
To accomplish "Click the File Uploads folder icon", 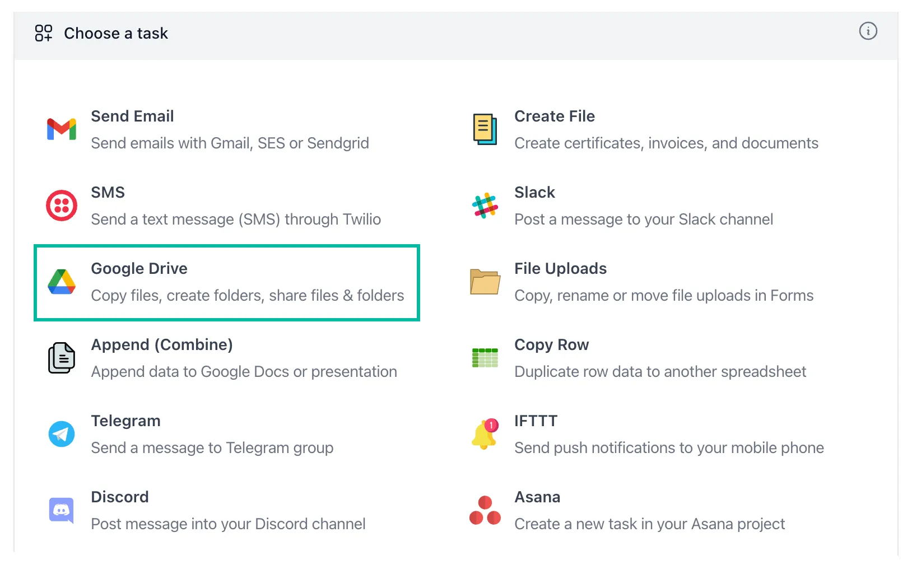I will [x=485, y=281].
